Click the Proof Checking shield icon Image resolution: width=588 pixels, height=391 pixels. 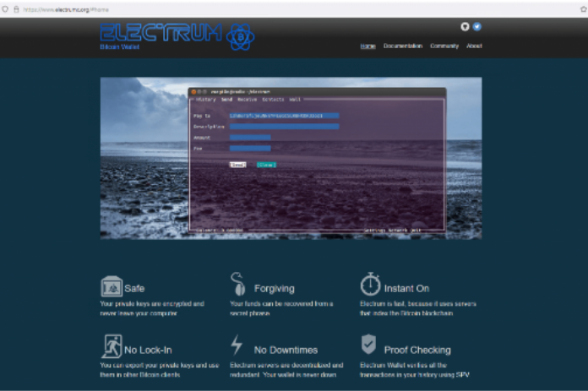368,344
